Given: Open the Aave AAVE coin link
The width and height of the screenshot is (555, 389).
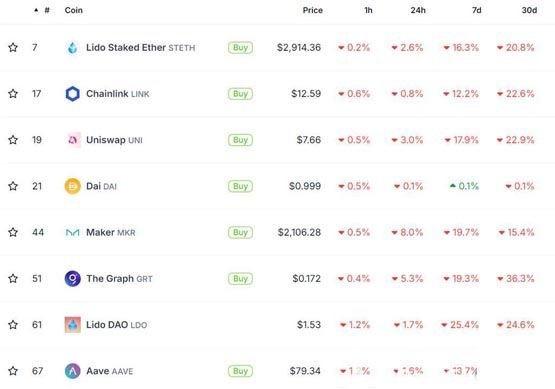Looking at the screenshot, I should coord(110,371).
